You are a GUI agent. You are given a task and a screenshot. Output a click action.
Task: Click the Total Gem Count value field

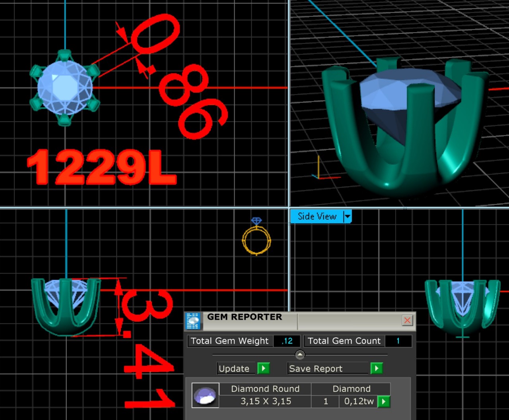click(398, 341)
